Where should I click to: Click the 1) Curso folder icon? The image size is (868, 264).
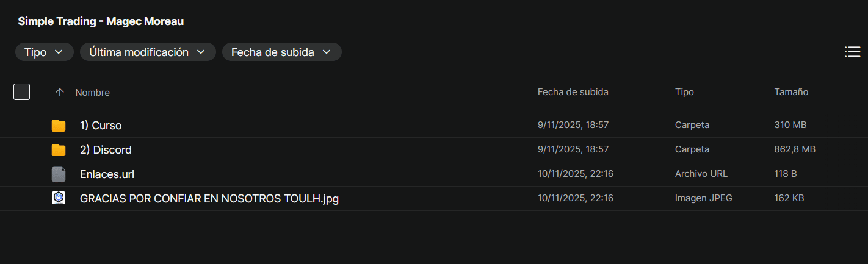coord(59,126)
